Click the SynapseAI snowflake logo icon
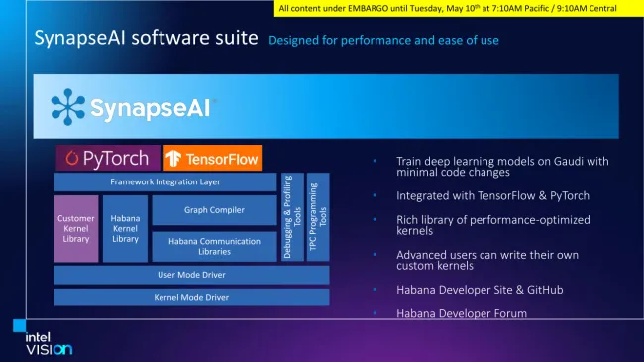 click(x=67, y=107)
